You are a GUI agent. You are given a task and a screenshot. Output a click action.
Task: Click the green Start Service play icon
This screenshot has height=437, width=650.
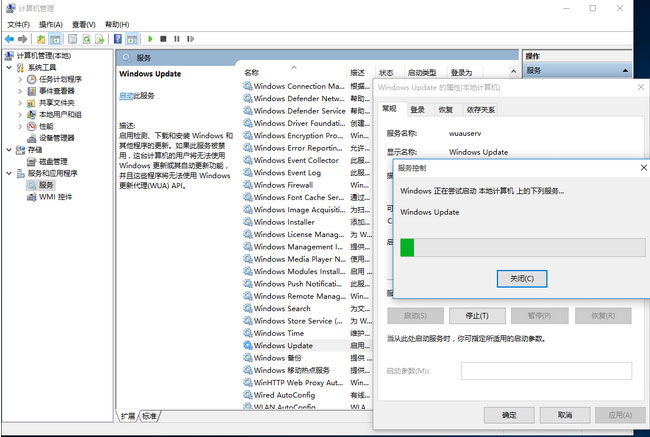click(150, 39)
